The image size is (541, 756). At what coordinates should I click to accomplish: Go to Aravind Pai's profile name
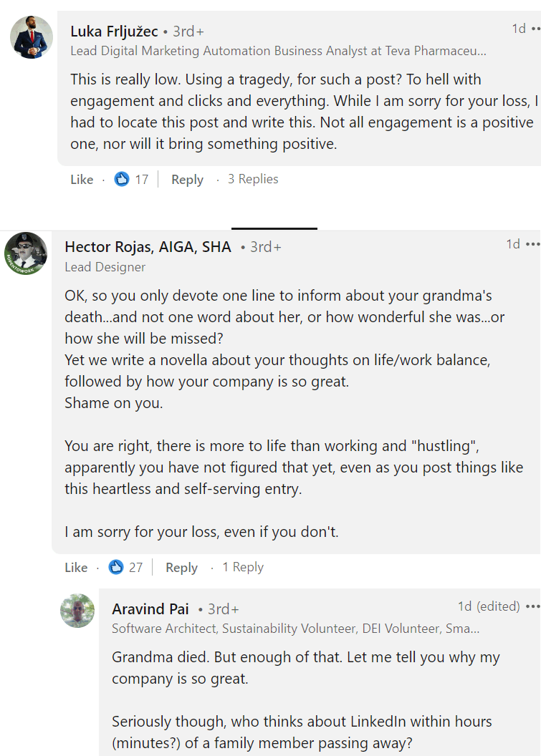pos(150,609)
